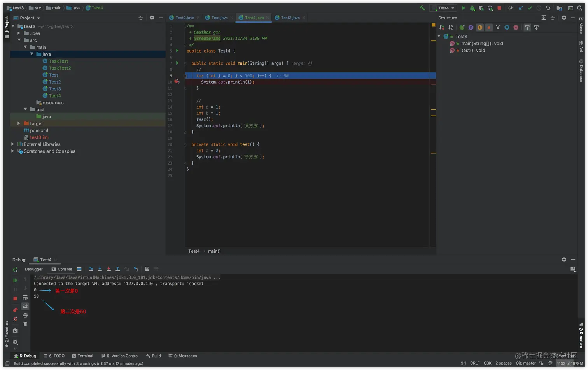The height and width of the screenshot is (370, 588).
Task: Switch to the Test3.java editor tab
Action: (x=290, y=18)
